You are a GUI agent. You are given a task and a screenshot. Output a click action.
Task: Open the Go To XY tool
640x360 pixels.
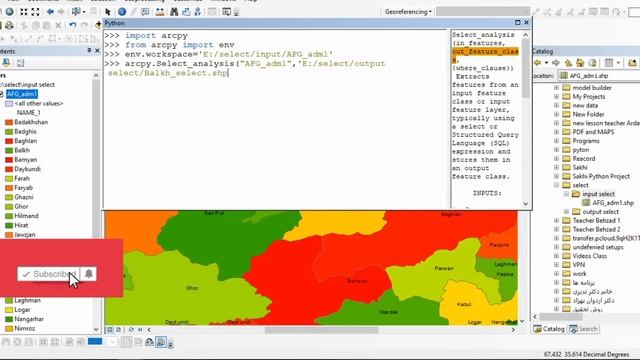coord(198,12)
